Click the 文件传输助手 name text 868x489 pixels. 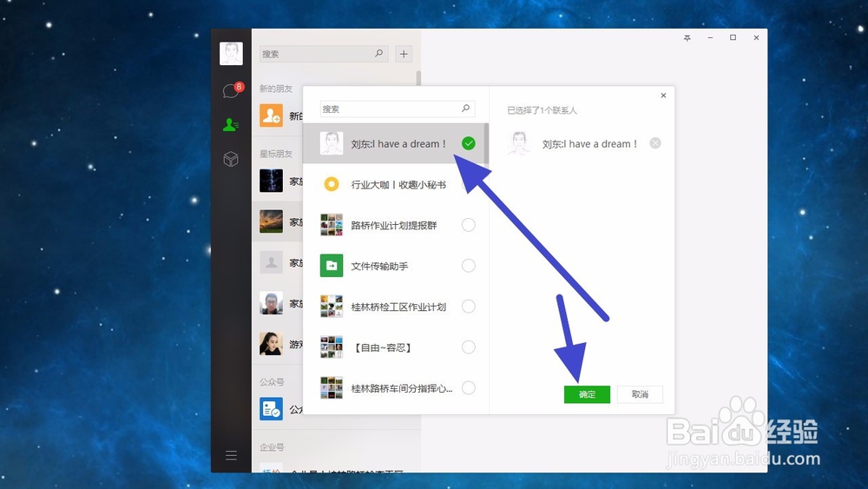380,266
